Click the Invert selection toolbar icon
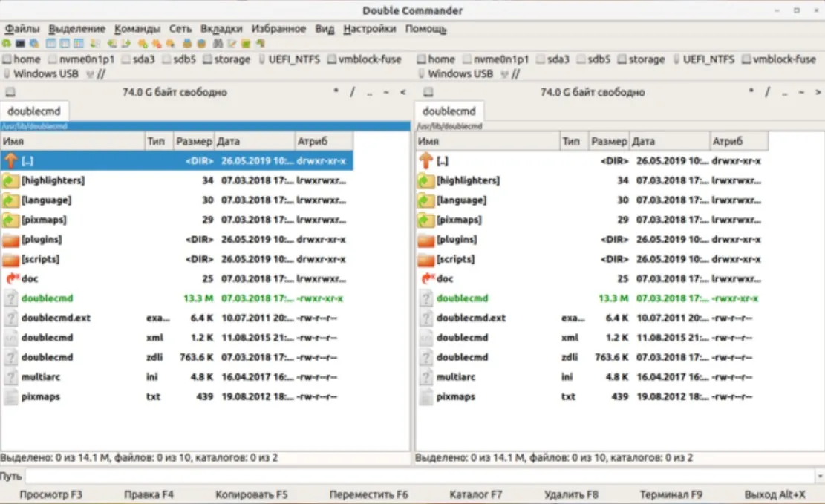The height and width of the screenshot is (504, 825). tap(170, 43)
